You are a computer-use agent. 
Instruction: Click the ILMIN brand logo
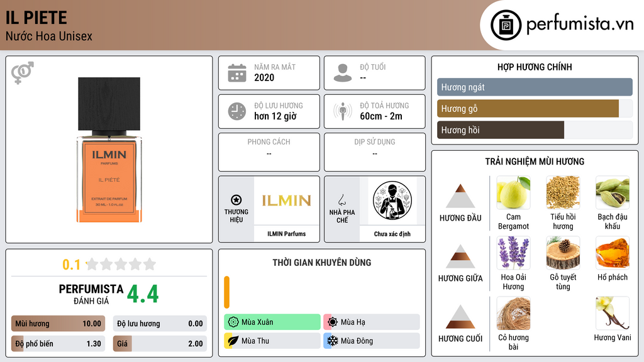[x=286, y=200]
